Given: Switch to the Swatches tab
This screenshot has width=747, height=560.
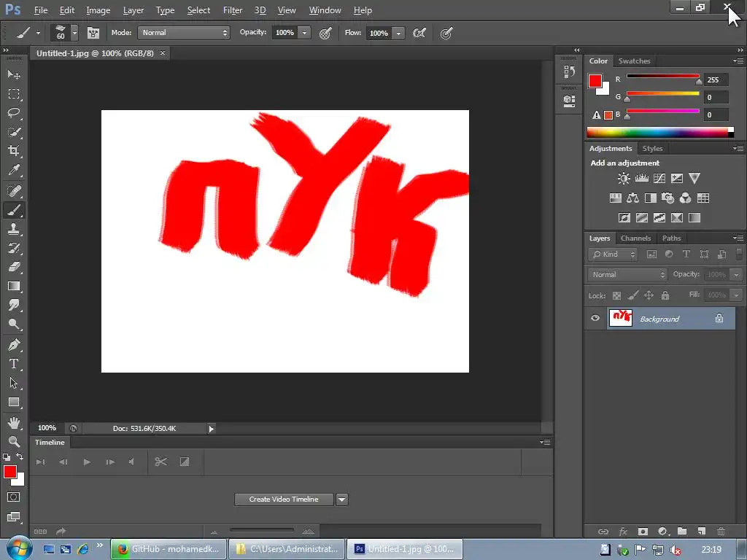Looking at the screenshot, I should (x=634, y=61).
